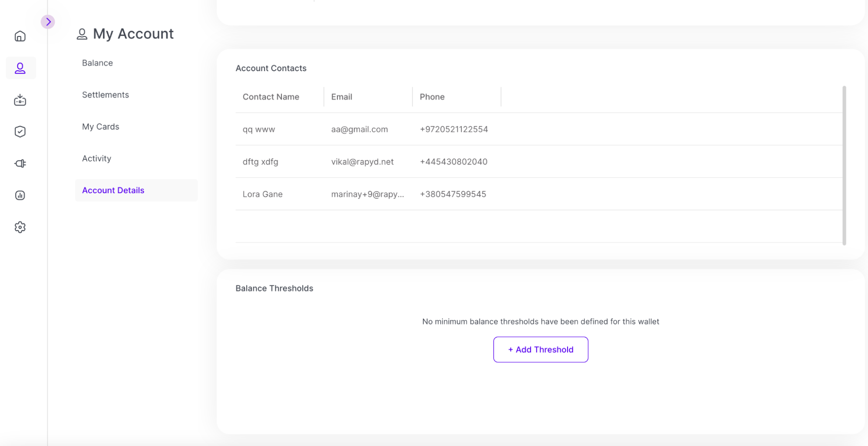Open the plug integrations icon

coord(20,164)
